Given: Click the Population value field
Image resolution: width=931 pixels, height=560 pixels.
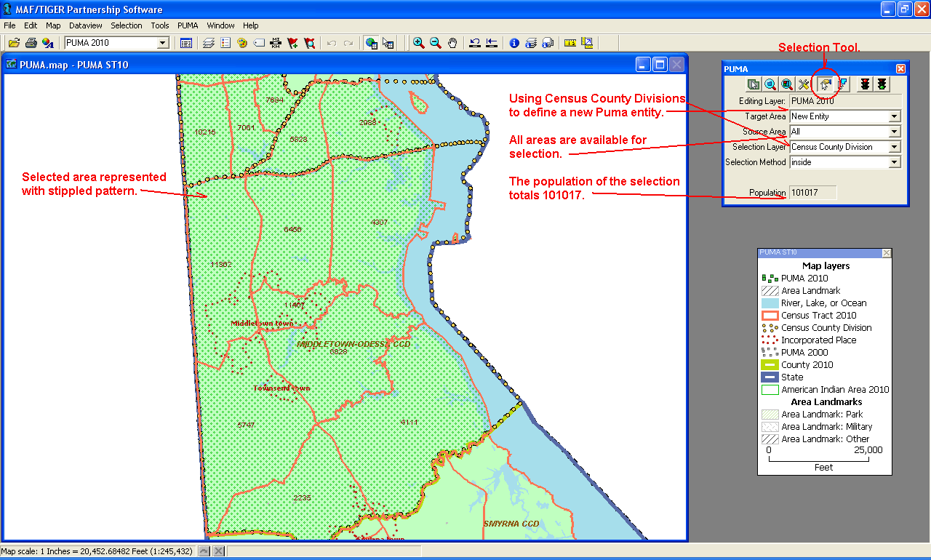Looking at the screenshot, I should 813,193.
